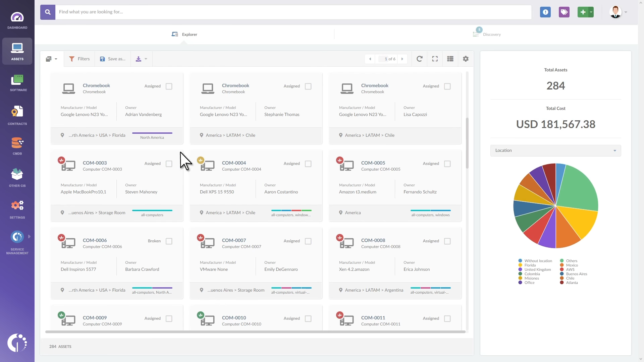Open the export download dropdown arrow
Image resolution: width=644 pixels, height=362 pixels.
point(146,59)
